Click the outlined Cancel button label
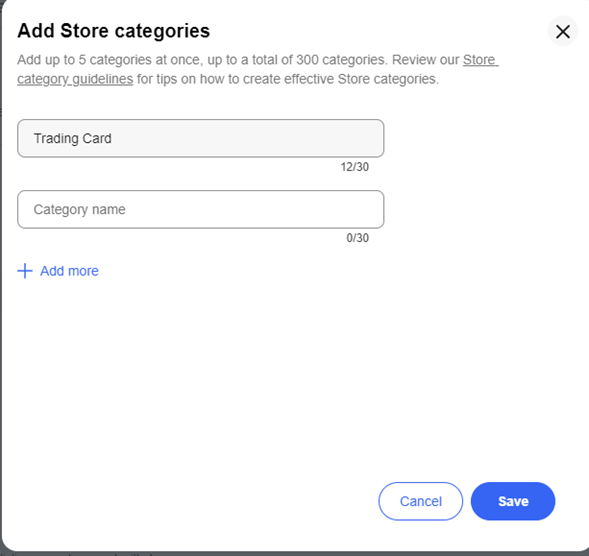Image resolution: width=589 pixels, height=556 pixels. (x=421, y=501)
